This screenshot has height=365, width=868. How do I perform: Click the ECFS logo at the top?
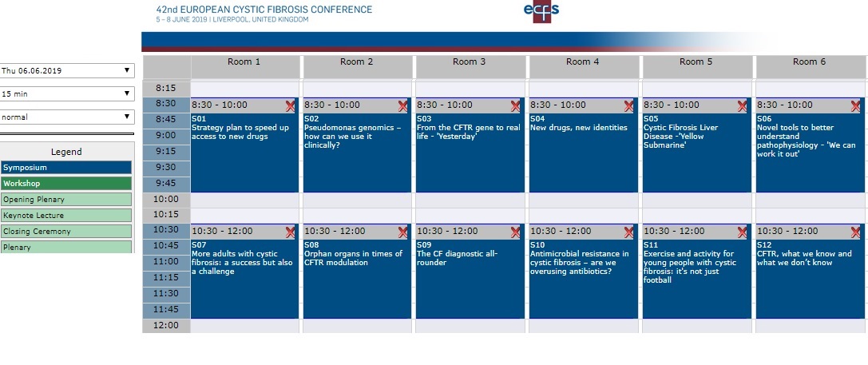541,11
